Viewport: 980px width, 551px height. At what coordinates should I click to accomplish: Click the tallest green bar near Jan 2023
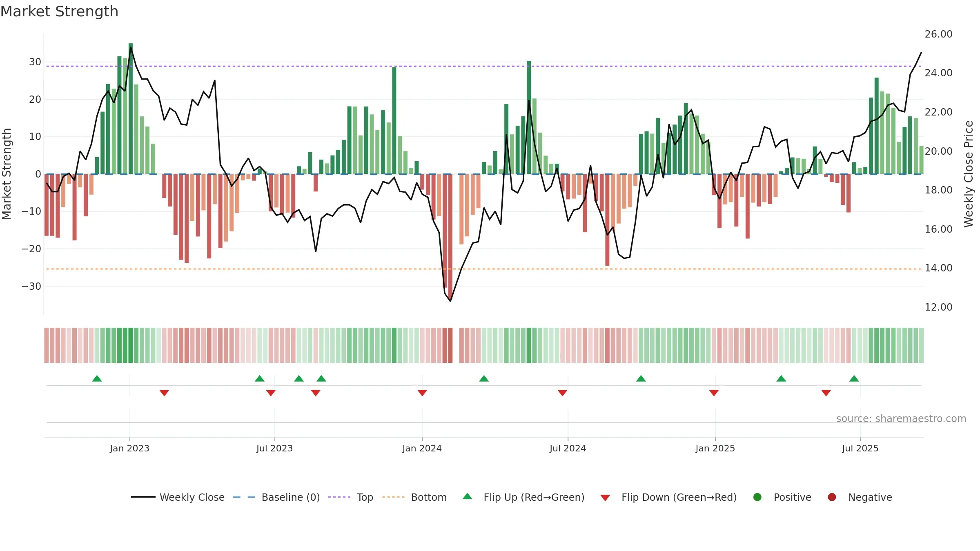click(131, 109)
